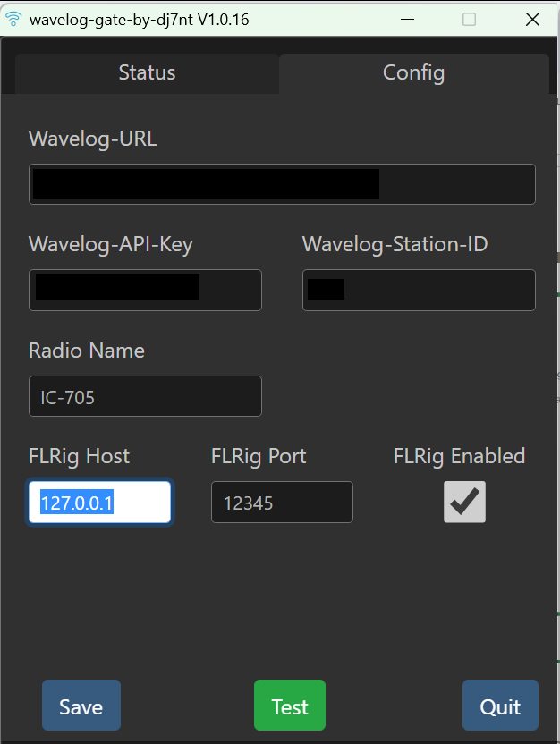Switch to the Status tab

(x=147, y=73)
